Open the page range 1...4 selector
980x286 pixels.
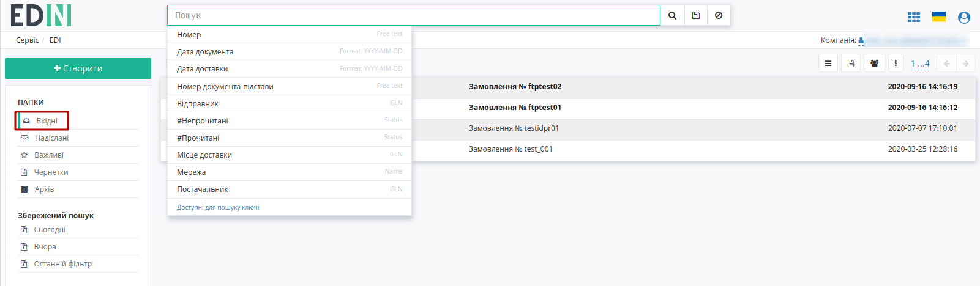point(920,64)
